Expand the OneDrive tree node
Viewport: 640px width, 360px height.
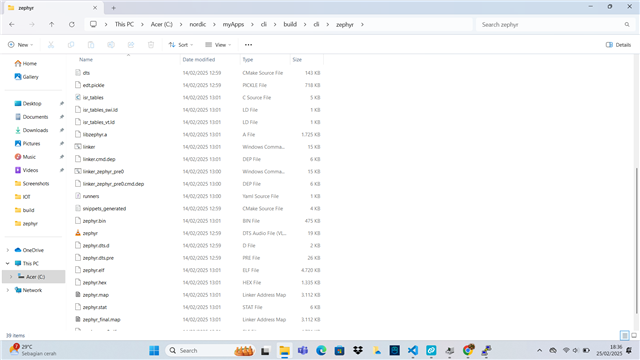point(8,250)
